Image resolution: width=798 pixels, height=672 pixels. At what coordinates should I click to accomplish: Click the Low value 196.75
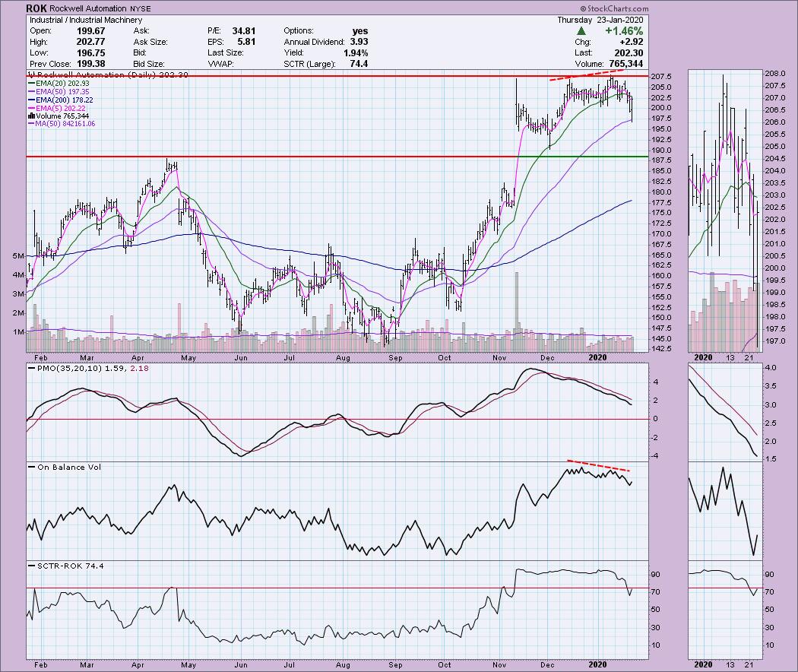point(90,53)
